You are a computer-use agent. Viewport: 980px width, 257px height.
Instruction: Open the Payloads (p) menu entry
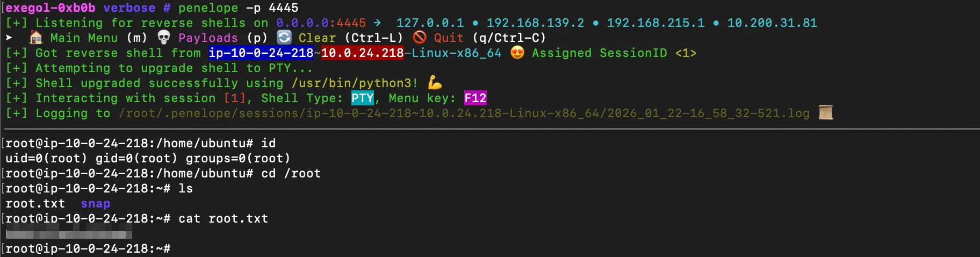coord(222,38)
